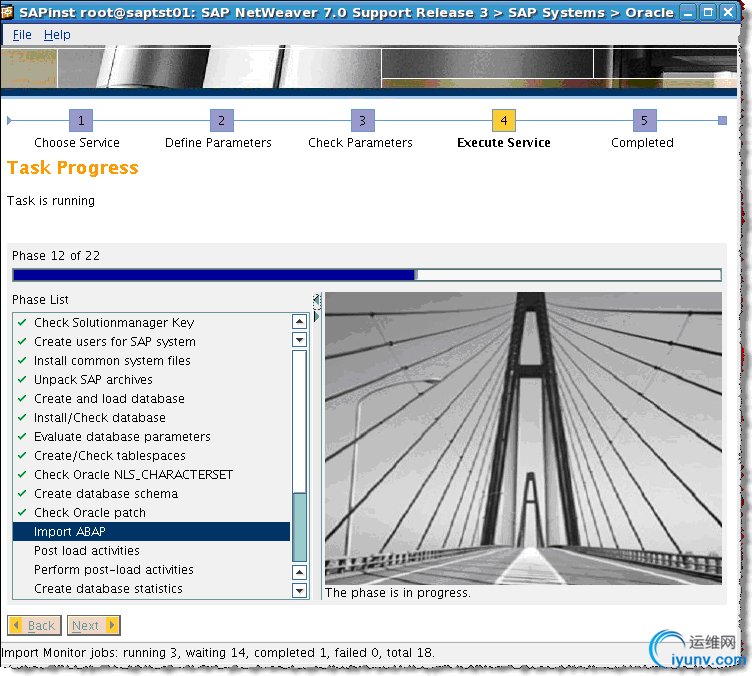
Task: Select Perform post-load activities phase
Action: (x=152, y=570)
